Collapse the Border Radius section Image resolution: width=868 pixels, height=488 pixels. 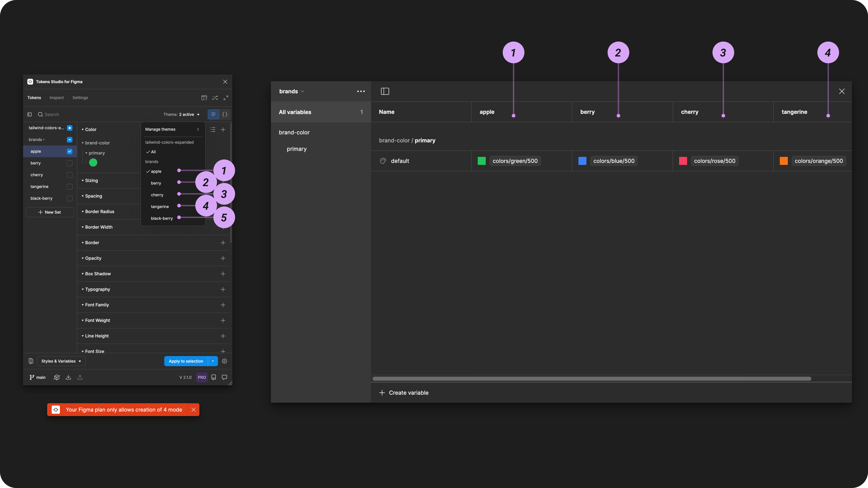83,211
